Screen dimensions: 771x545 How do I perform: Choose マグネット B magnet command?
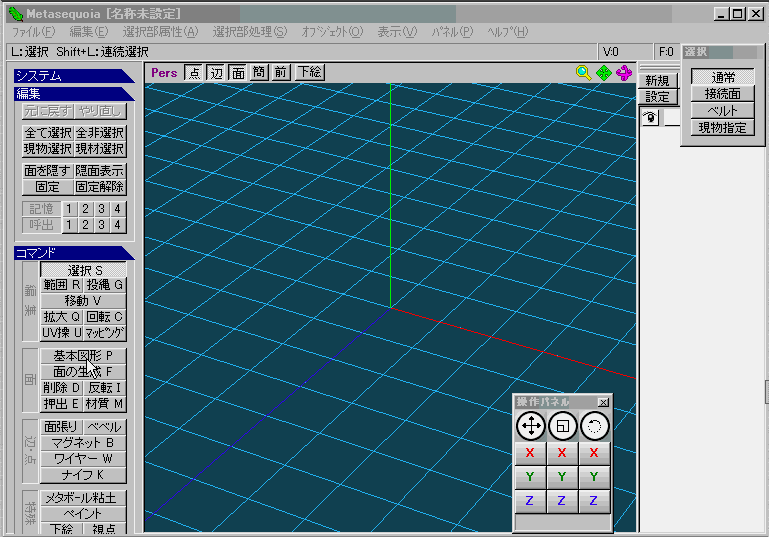83,443
